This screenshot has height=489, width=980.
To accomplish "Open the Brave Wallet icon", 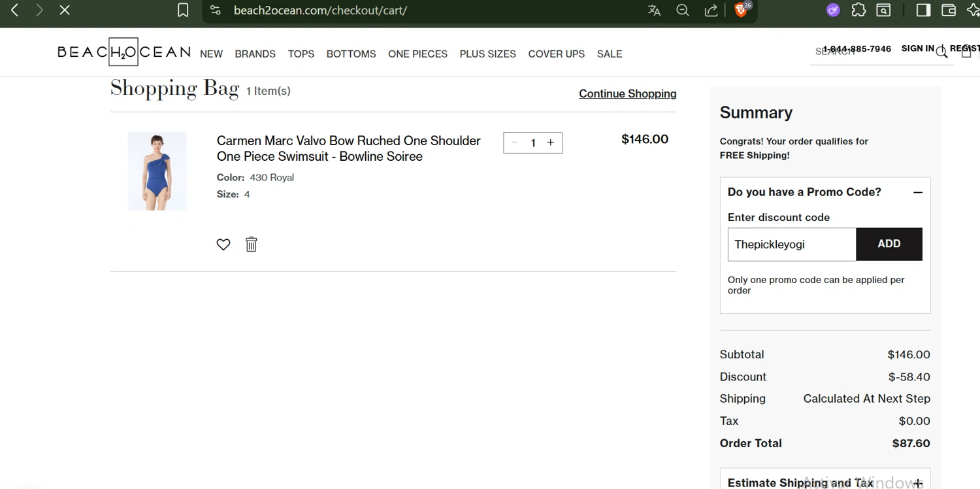I will pos(949,10).
